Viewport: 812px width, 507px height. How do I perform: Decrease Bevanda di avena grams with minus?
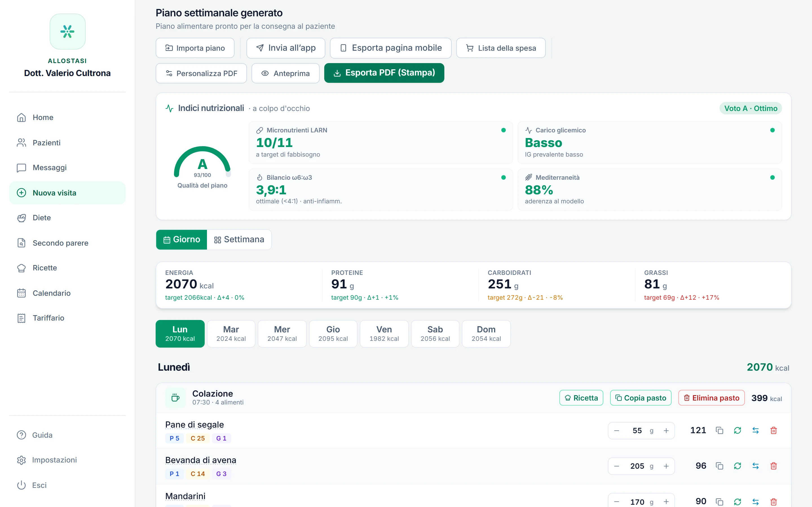tap(616, 466)
